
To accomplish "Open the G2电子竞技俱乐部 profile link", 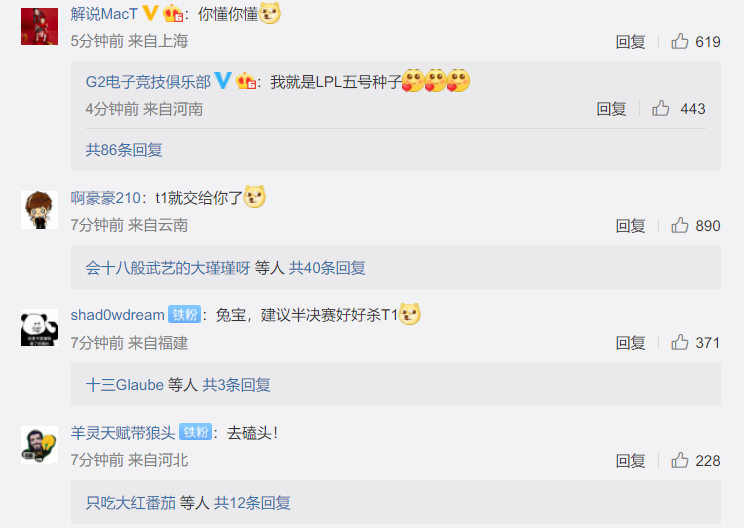I will [x=148, y=82].
